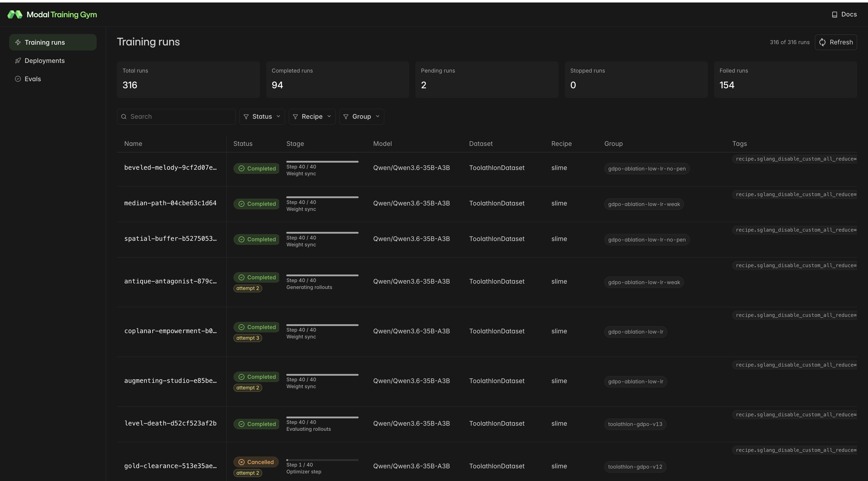Click the Stage column header
868x481 pixels.
tap(295, 144)
